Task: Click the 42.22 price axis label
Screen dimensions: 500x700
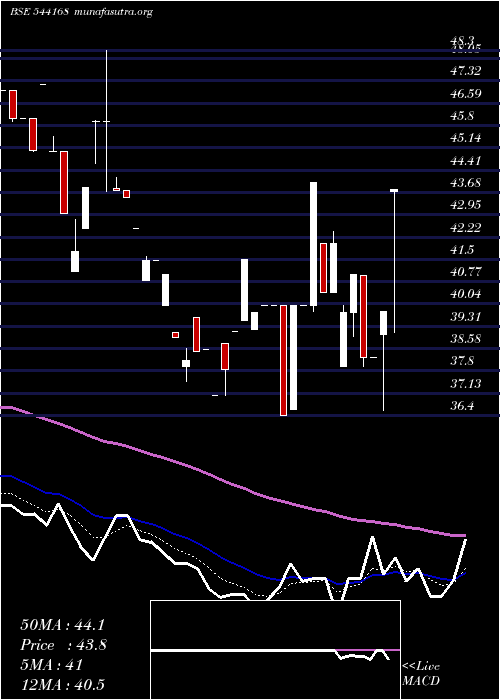Action: [466, 228]
